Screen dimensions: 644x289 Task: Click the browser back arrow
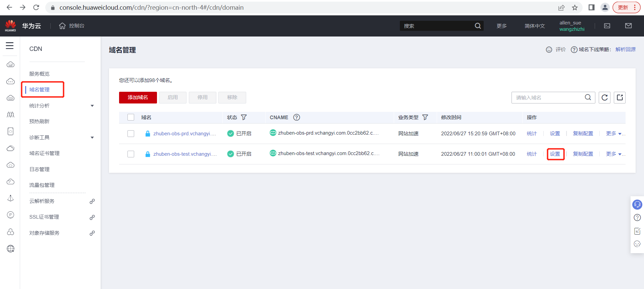coord(9,7)
